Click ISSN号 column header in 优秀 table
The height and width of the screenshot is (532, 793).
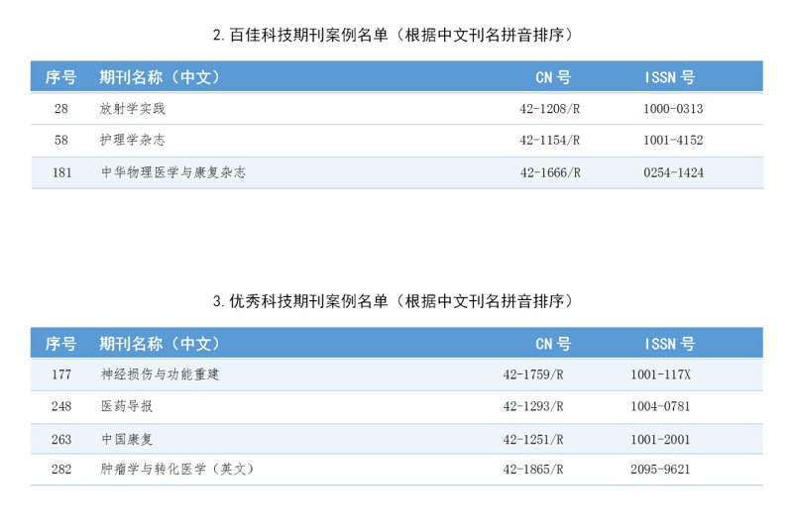pyautogui.click(x=669, y=344)
